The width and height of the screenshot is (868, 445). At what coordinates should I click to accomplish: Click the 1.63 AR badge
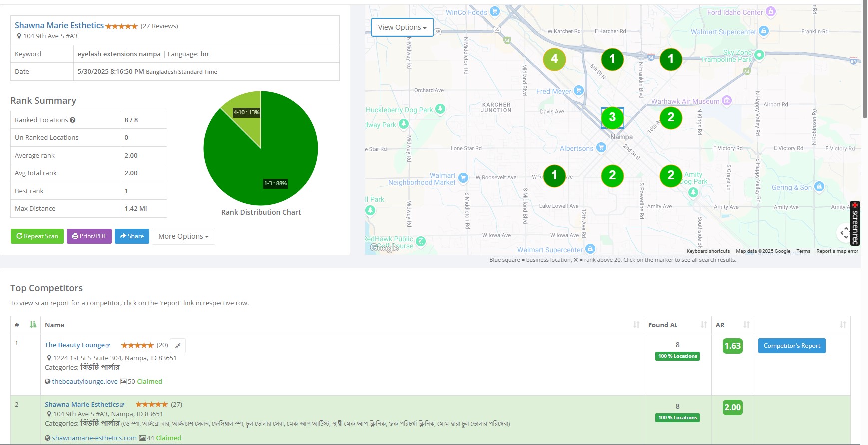(732, 346)
